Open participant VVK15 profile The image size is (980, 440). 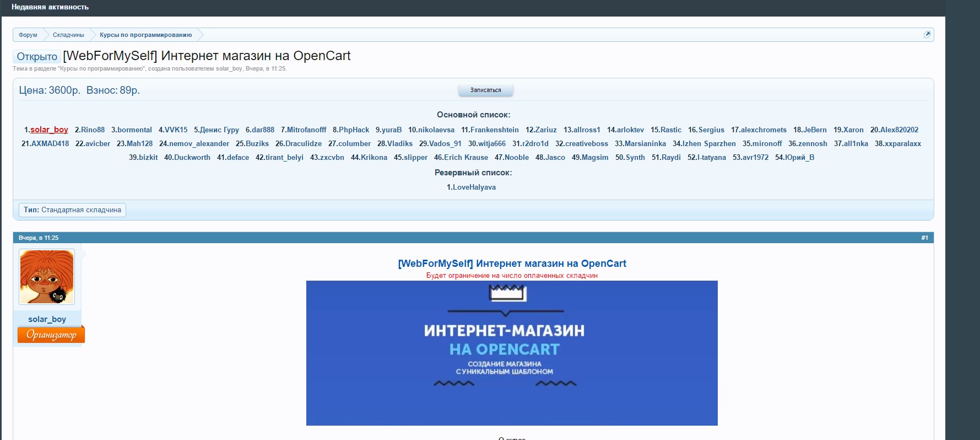(x=176, y=130)
